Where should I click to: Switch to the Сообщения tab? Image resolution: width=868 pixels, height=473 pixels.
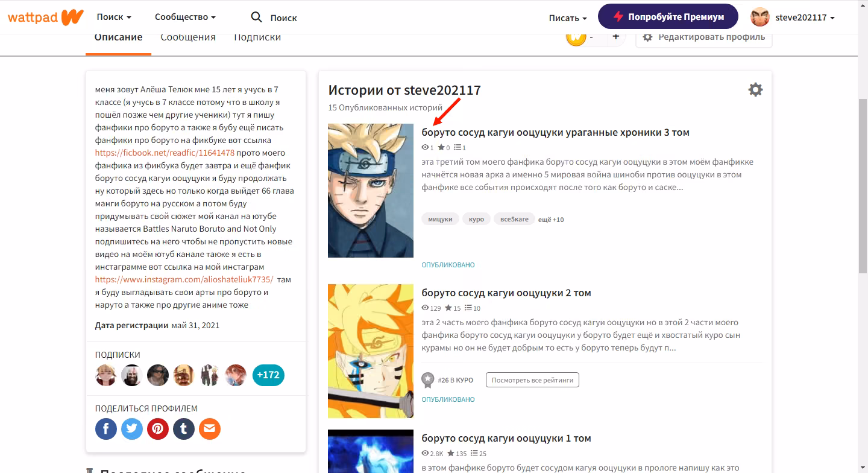coord(188,37)
